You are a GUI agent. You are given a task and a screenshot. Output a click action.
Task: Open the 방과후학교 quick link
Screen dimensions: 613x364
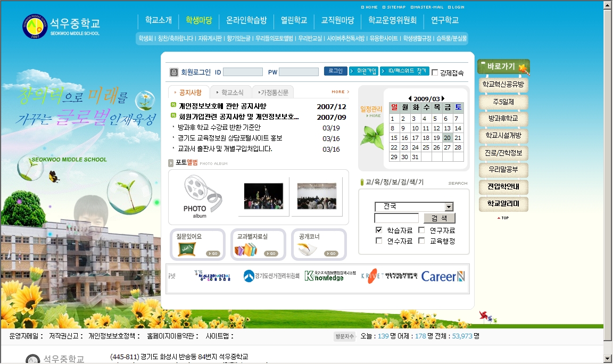pos(503,118)
